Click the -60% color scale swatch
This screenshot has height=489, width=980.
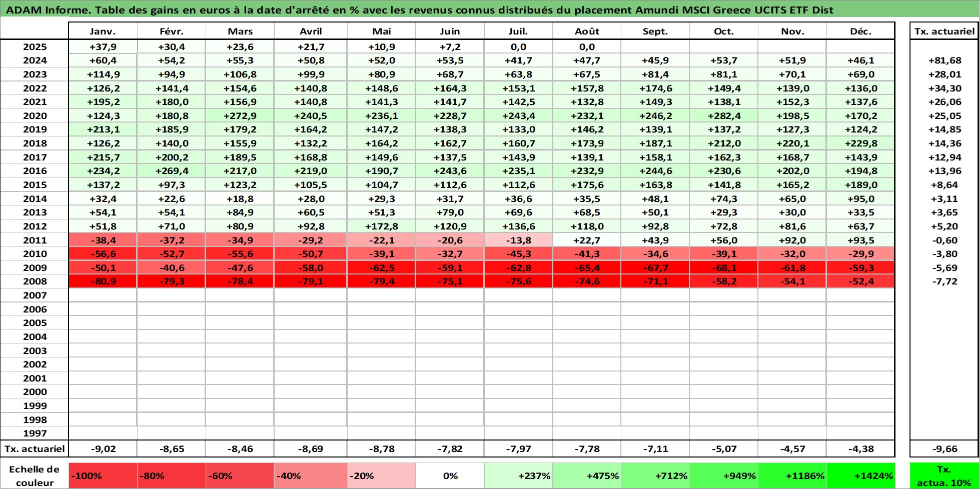[x=240, y=475]
